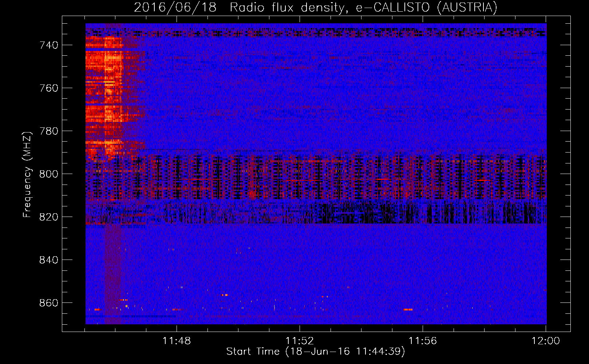Click the 780 frequency tick label
This screenshot has width=589, height=364.
point(49,131)
